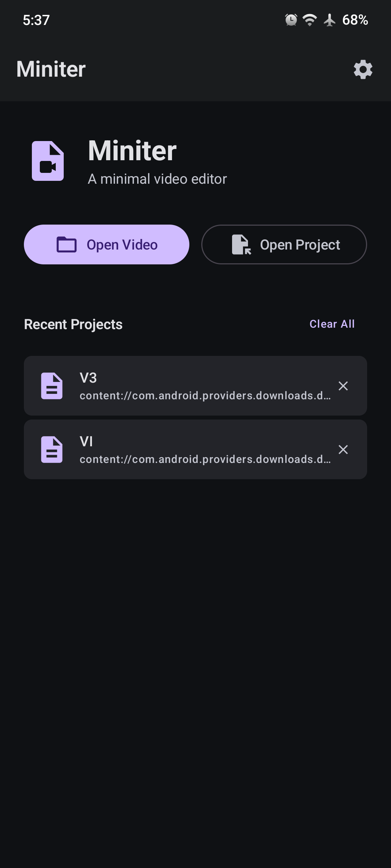Tap the alarm clock status icon
Image resolution: width=391 pixels, height=868 pixels.
[291, 20]
